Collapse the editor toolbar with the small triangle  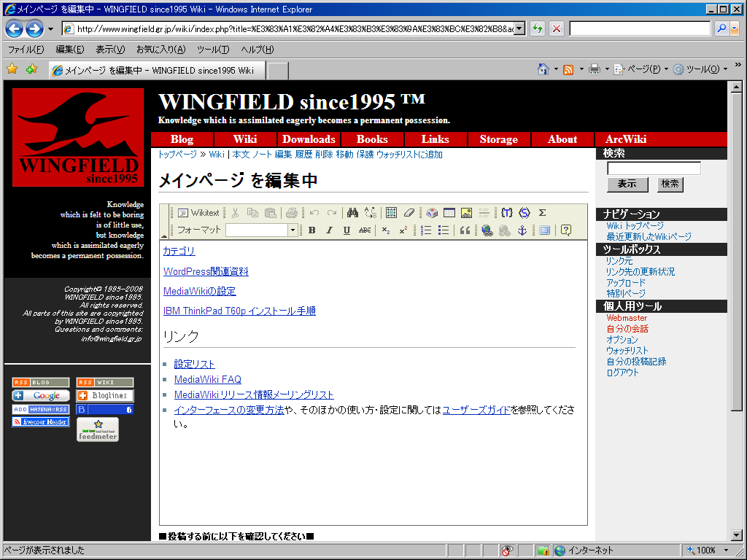point(164,236)
